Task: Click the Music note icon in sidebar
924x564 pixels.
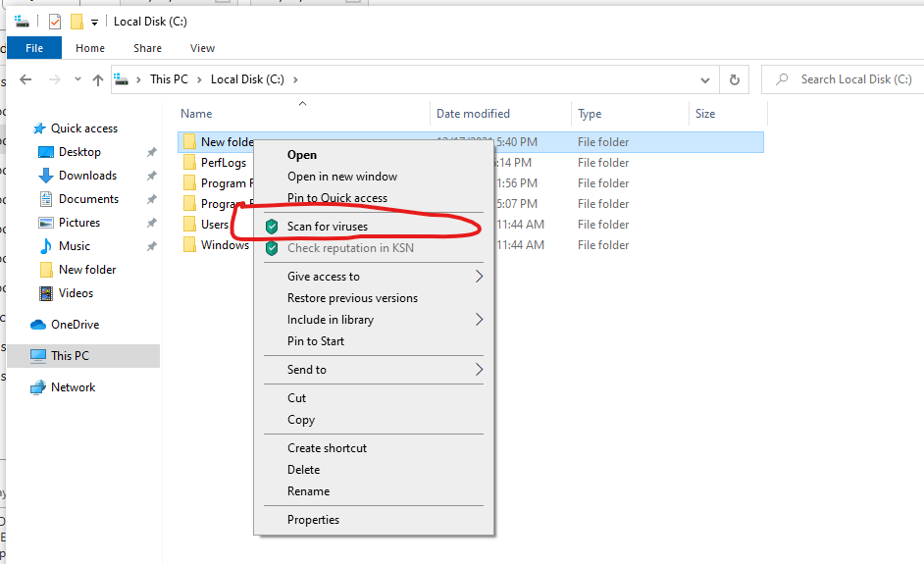Action: pyautogui.click(x=45, y=246)
